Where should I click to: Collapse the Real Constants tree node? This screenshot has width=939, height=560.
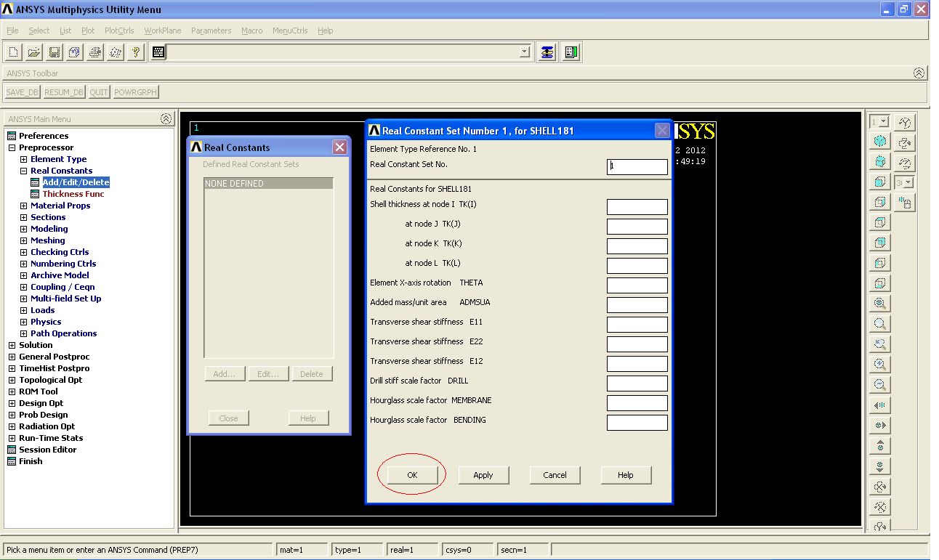coord(23,171)
